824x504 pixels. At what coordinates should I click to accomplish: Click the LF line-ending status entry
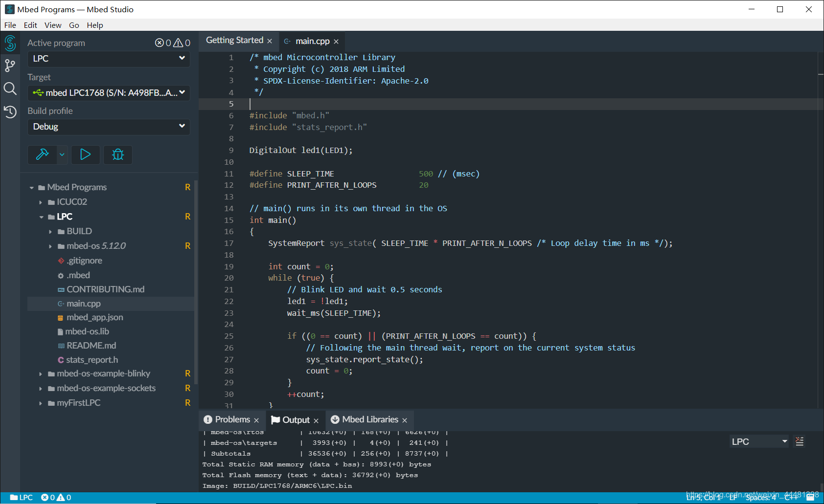[x=733, y=498]
